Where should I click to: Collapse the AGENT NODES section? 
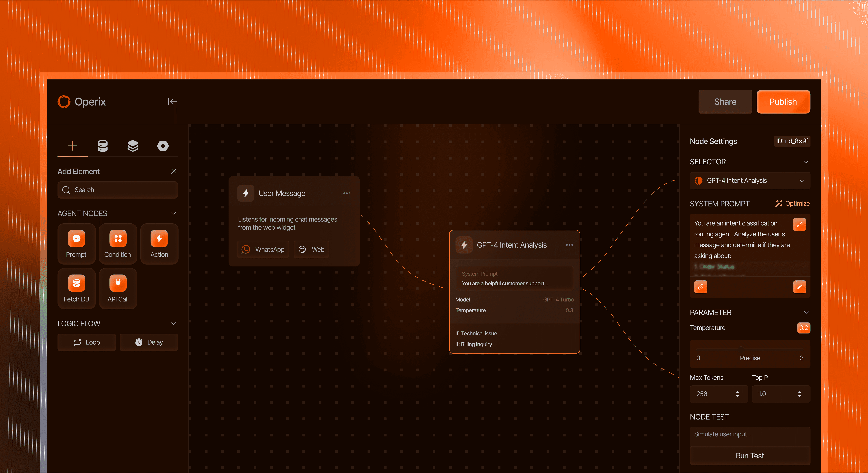(x=174, y=213)
